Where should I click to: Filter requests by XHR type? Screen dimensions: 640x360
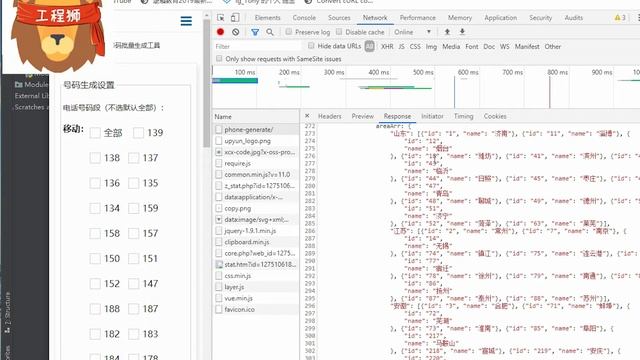tap(387, 47)
